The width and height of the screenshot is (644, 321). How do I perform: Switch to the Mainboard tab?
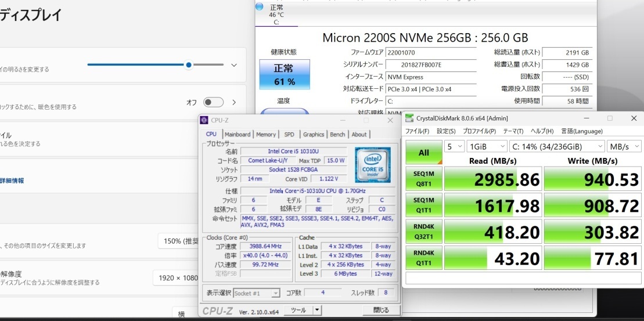coord(238,134)
